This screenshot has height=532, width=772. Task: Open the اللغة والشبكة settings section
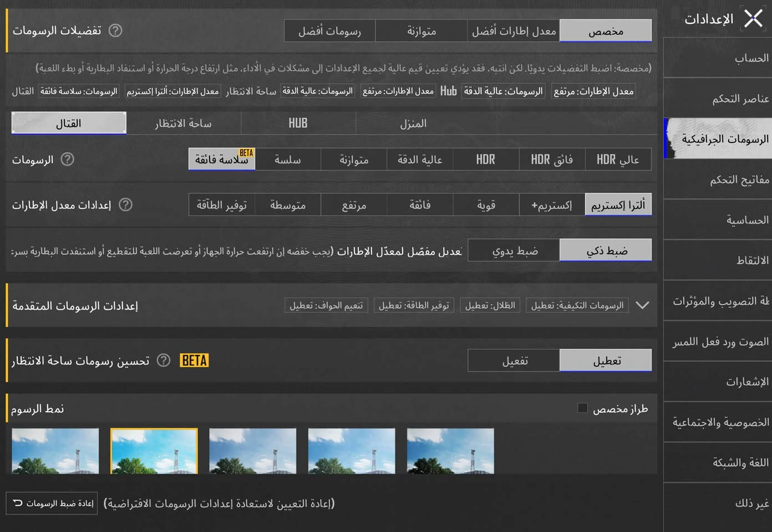pyautogui.click(x=718, y=463)
